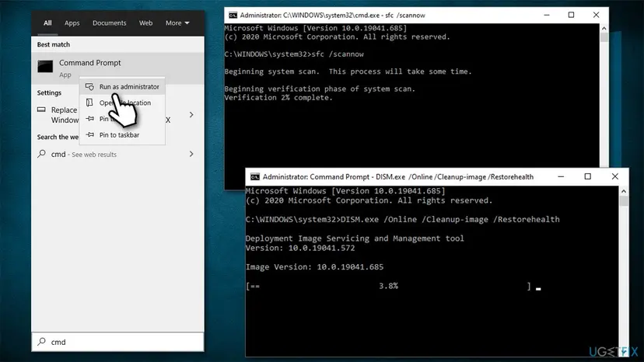
Task: Click the pin icon above Pin to taskbar
Action: [89, 119]
